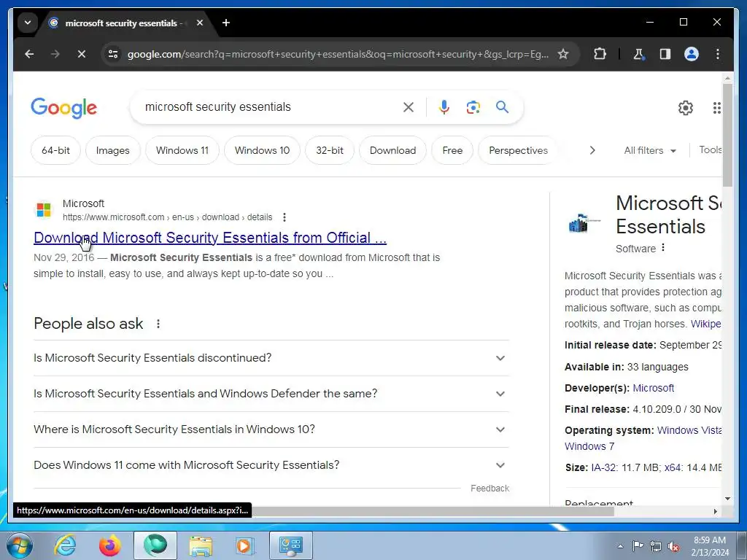Apply the Windows 11 filter chip
This screenshot has width=747, height=560.
(x=182, y=150)
